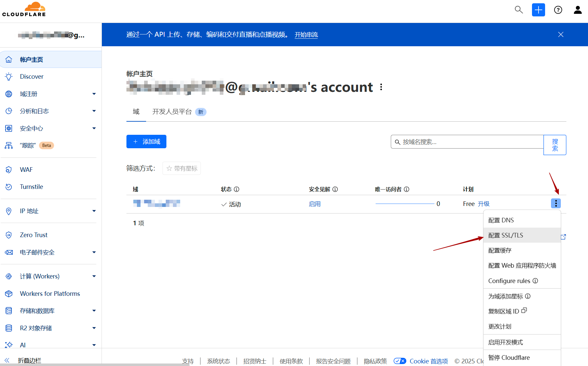
Task: Click the 添加域 button
Action: pos(146,142)
